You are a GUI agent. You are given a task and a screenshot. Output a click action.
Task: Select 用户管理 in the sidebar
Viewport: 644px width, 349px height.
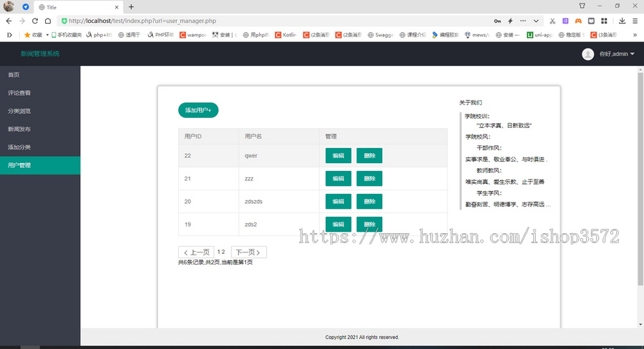[x=40, y=165]
